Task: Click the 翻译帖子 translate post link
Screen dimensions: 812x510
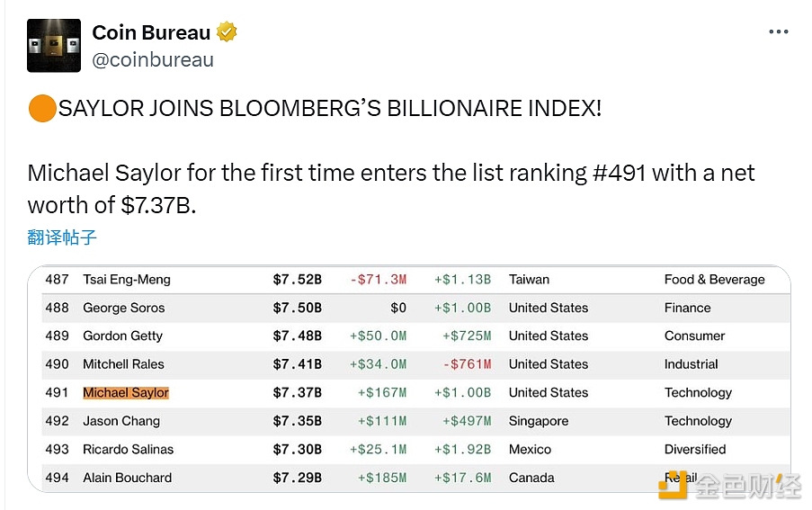Action: click(x=62, y=237)
